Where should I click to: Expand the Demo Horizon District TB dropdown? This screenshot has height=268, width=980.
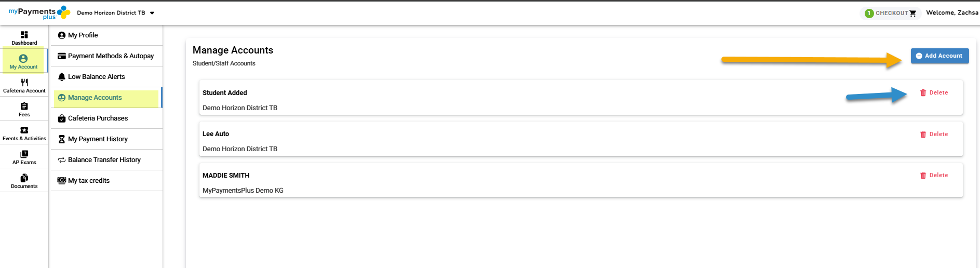pos(152,13)
